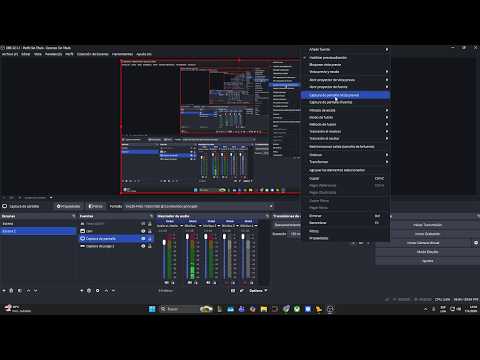Open the Opciones dropdown in the audio mixer
The image size is (480, 360).
(x=258, y=291)
